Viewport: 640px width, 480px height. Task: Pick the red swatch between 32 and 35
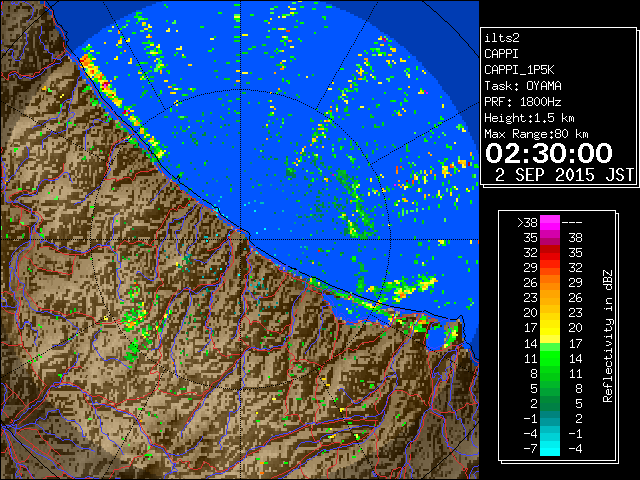[550, 253]
